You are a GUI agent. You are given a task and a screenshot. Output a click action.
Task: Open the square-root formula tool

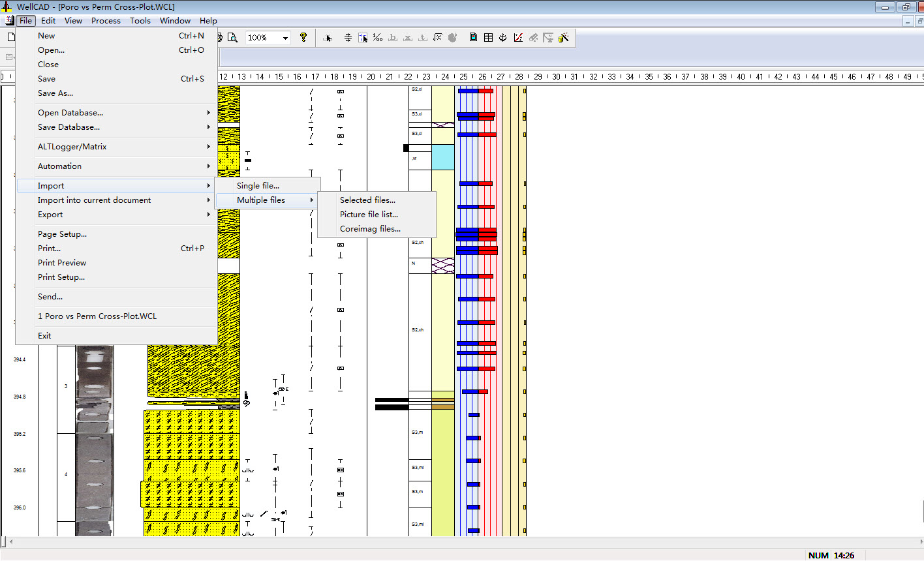click(438, 38)
